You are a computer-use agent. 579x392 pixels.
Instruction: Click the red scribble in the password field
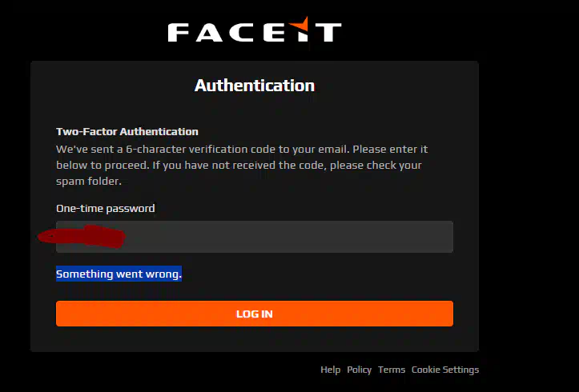click(x=82, y=237)
